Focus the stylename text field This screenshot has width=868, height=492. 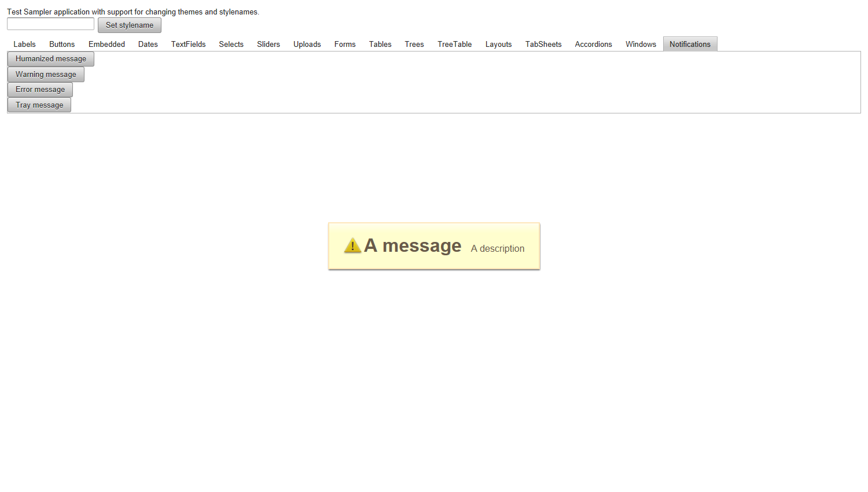[x=50, y=24]
